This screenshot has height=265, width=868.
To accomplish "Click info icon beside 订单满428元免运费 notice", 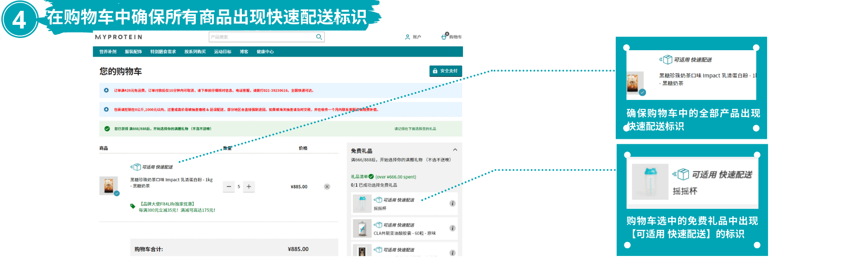I will [106, 90].
